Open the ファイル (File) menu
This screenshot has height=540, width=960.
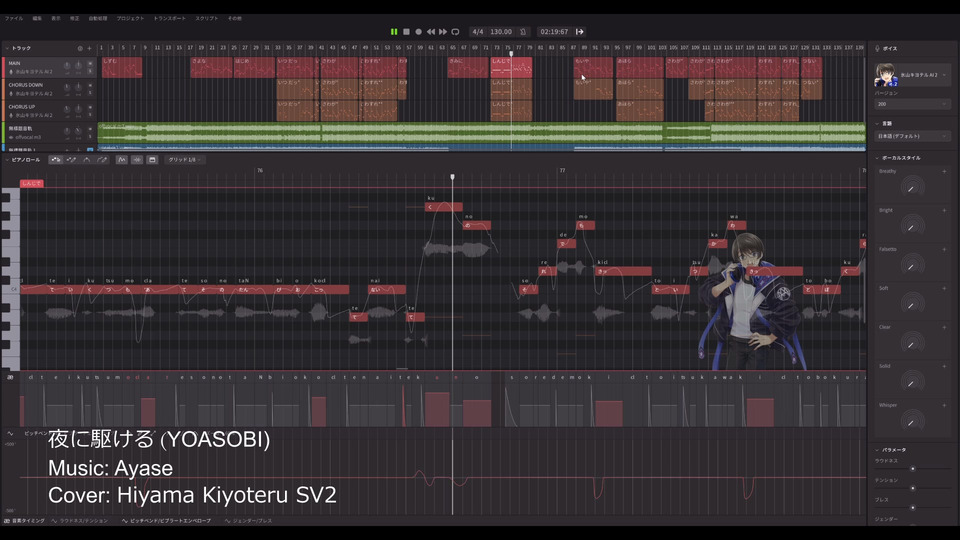tap(14, 18)
